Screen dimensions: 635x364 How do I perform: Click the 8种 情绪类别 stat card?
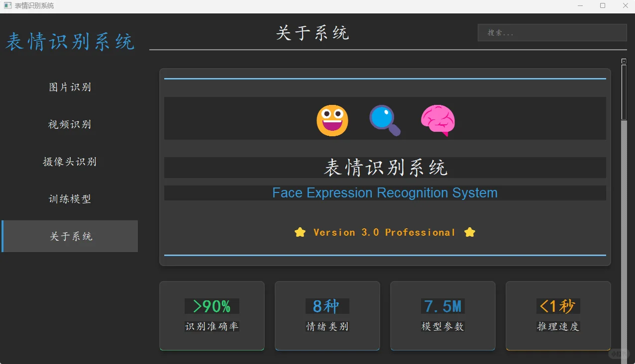click(x=327, y=316)
